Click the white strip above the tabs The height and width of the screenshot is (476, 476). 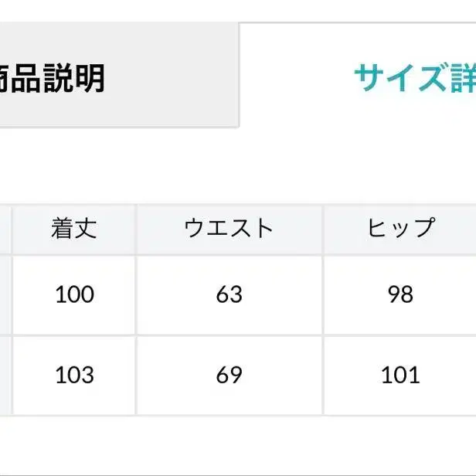coord(232,9)
